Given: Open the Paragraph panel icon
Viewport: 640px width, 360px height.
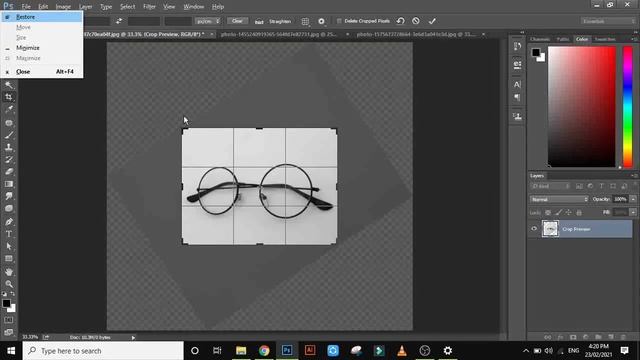Looking at the screenshot, I should [517, 97].
